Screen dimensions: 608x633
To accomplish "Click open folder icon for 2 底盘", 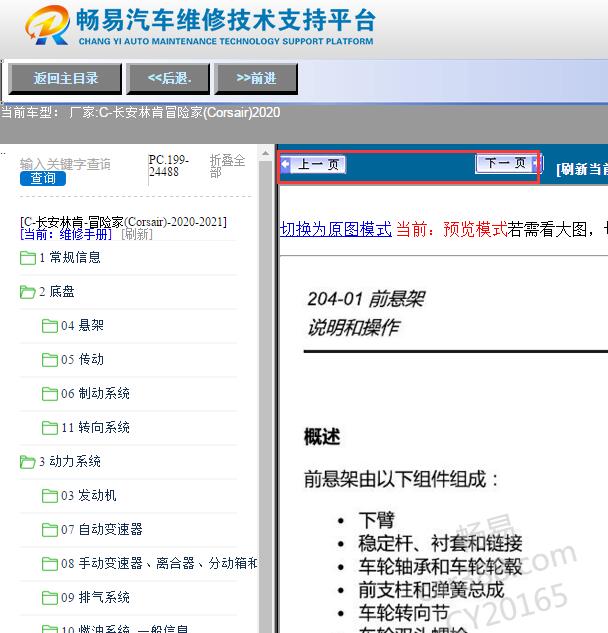I will point(27,291).
